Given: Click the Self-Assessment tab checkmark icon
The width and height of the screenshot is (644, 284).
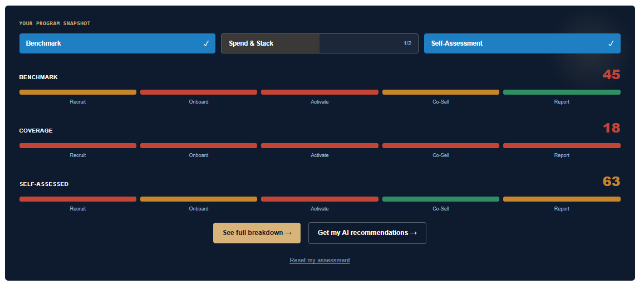Looking at the screenshot, I should [611, 43].
